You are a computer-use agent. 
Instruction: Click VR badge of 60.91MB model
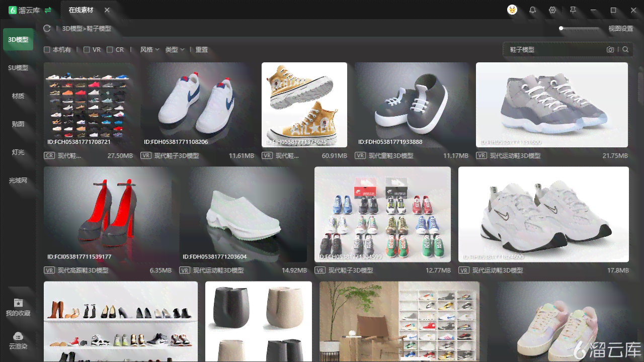coord(267,156)
